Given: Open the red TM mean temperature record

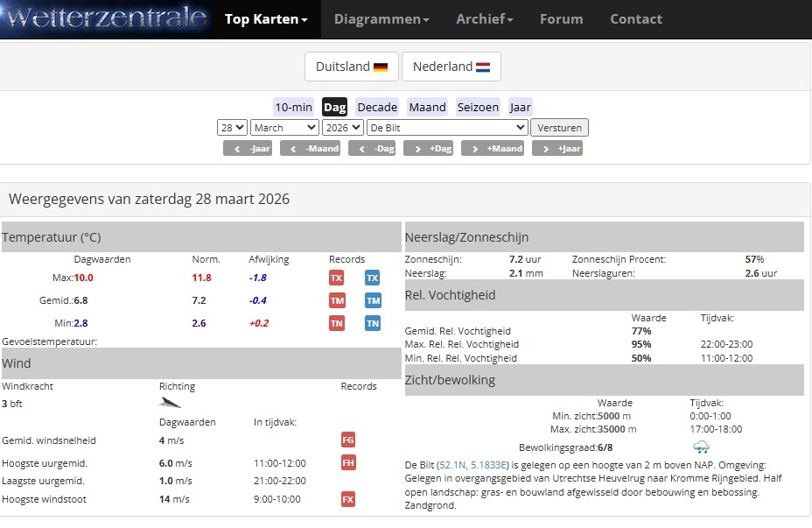Looking at the screenshot, I should point(337,300).
